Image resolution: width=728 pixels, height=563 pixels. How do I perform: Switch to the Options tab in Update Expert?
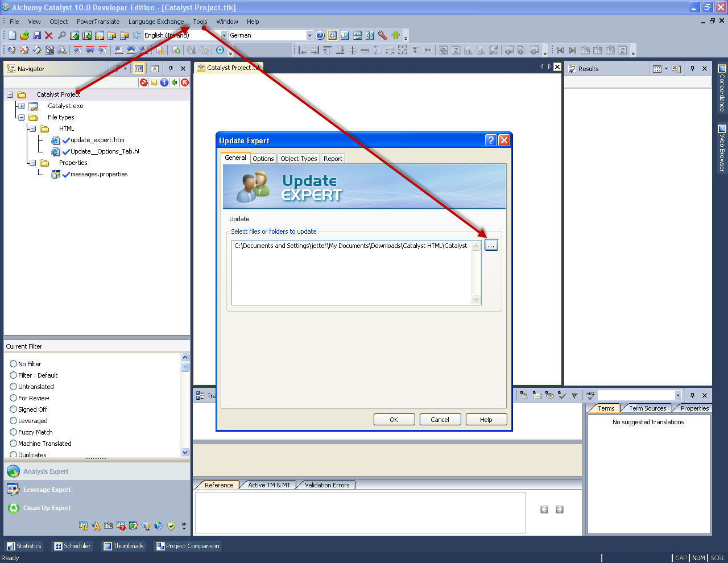[263, 159]
